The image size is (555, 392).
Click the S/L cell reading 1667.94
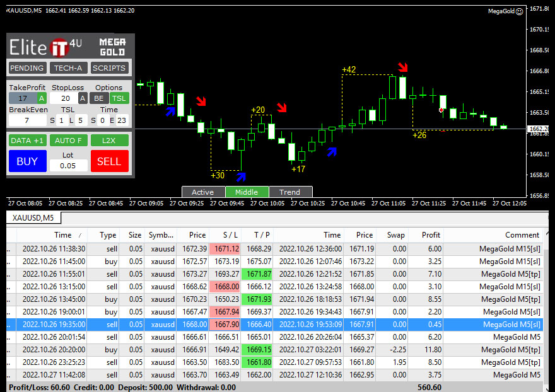225,312
